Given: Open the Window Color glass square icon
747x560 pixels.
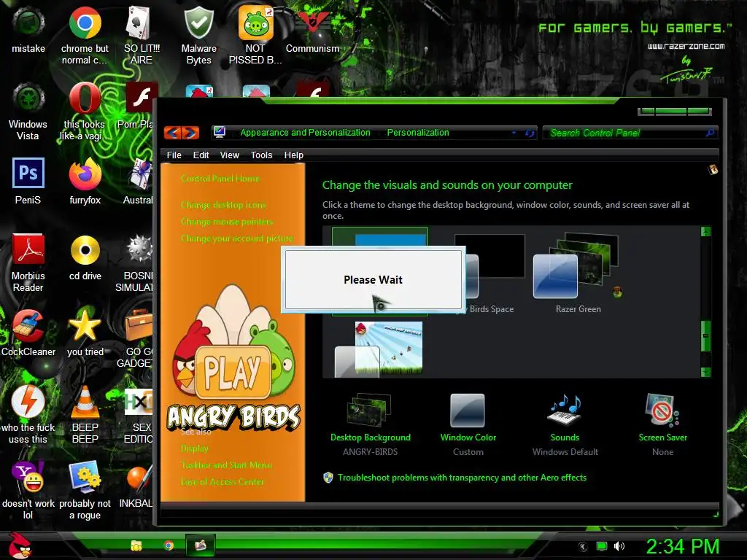Looking at the screenshot, I should click(468, 410).
